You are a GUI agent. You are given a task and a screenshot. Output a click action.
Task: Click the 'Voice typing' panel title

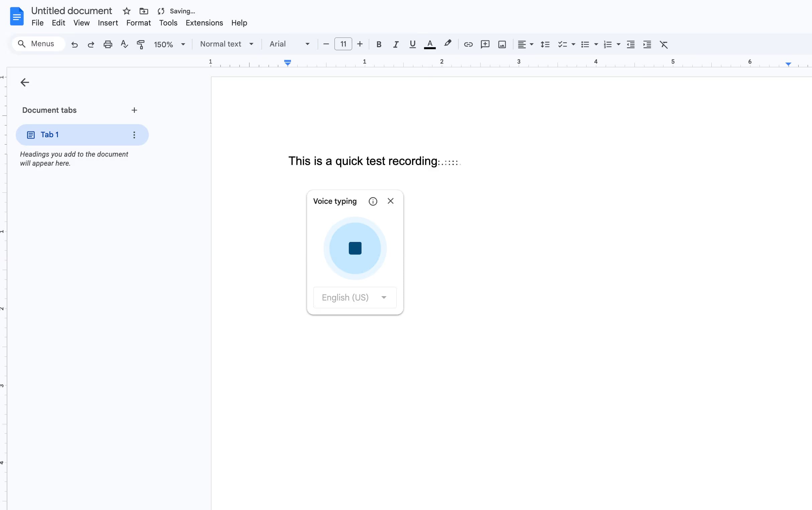(x=335, y=201)
